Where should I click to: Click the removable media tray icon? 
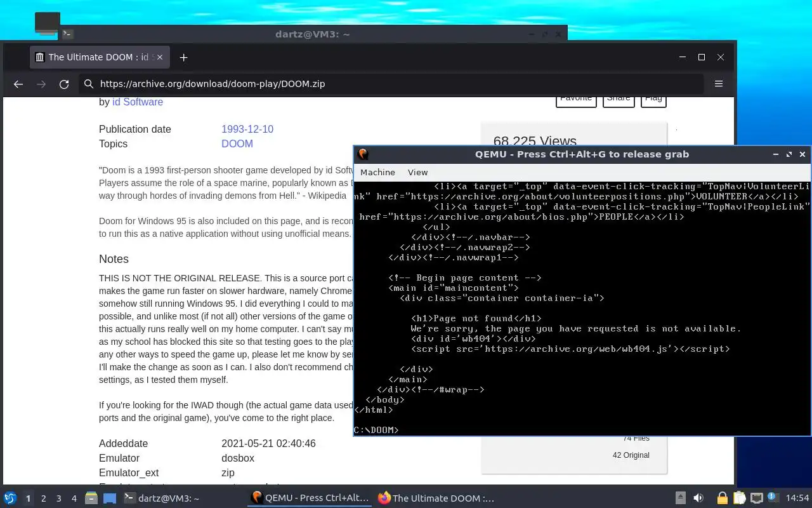680,498
